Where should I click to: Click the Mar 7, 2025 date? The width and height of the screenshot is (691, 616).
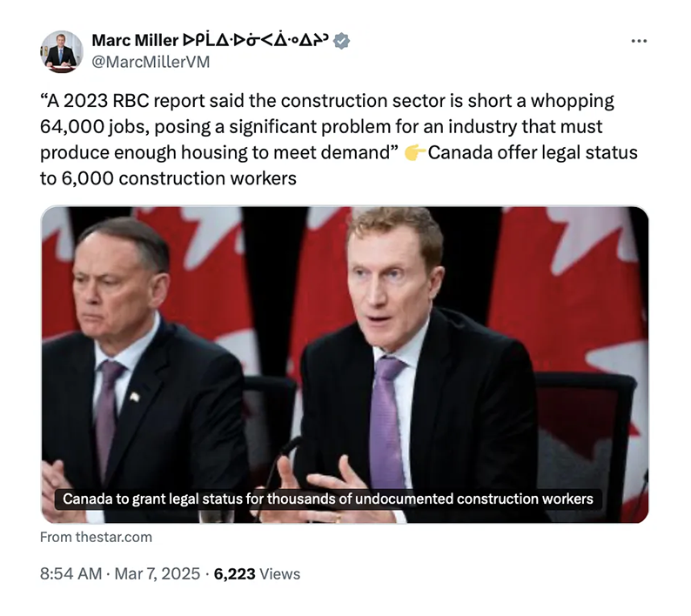(x=159, y=573)
